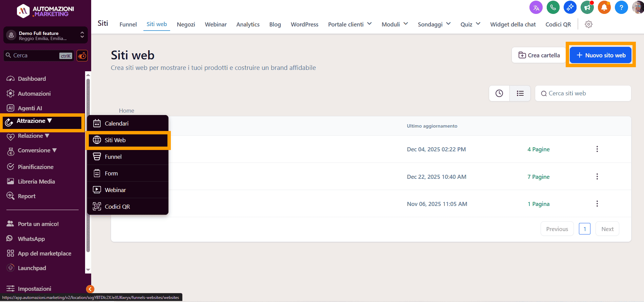Click the blue AI sparkle icon
The image size is (644, 302).
click(570, 7)
